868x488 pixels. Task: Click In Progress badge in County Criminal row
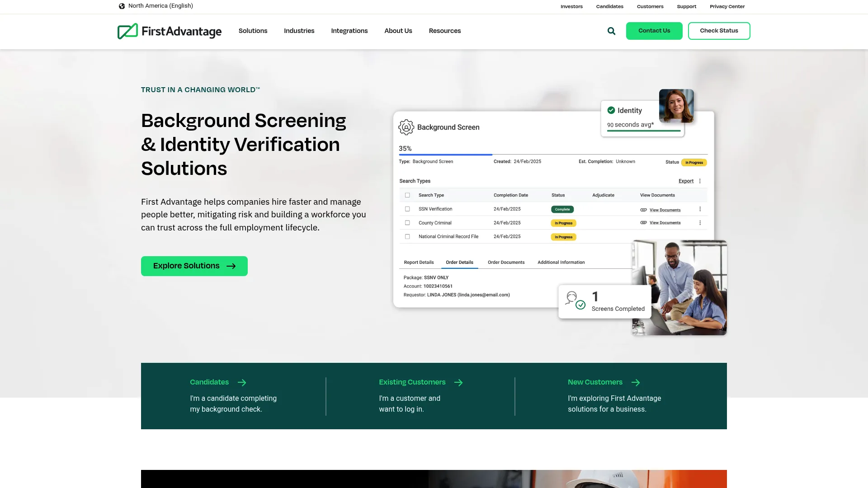click(x=563, y=223)
